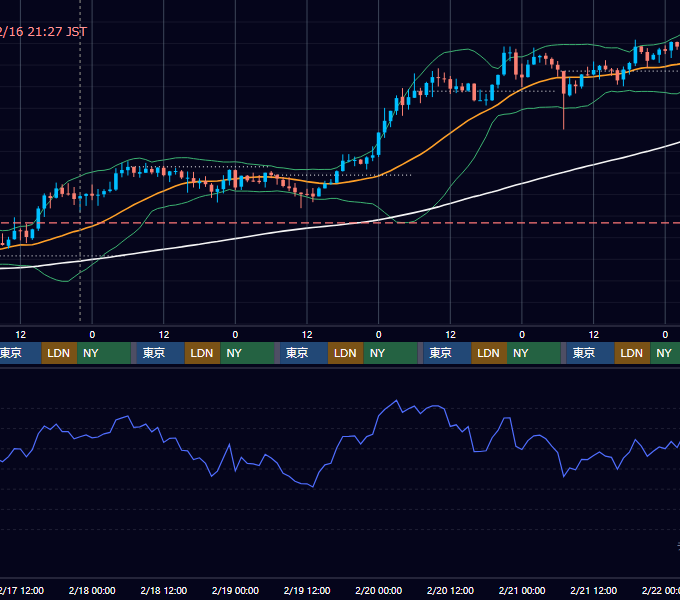Select the 2/18 東京 session block
Screen dimensions: 680x600
pyautogui.click(x=160, y=353)
